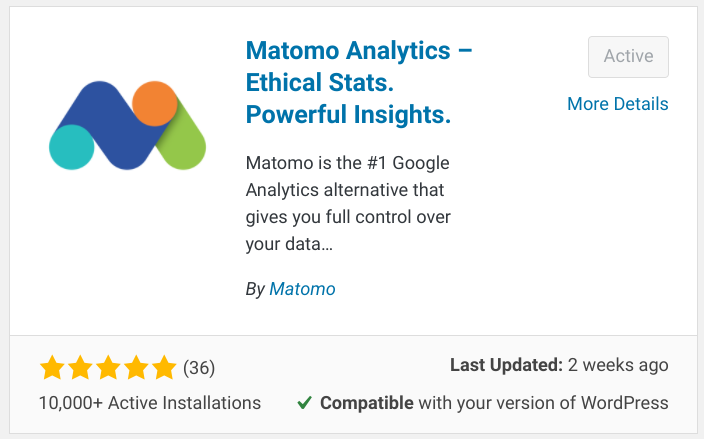Click the Compatible with your version text

coord(494,403)
